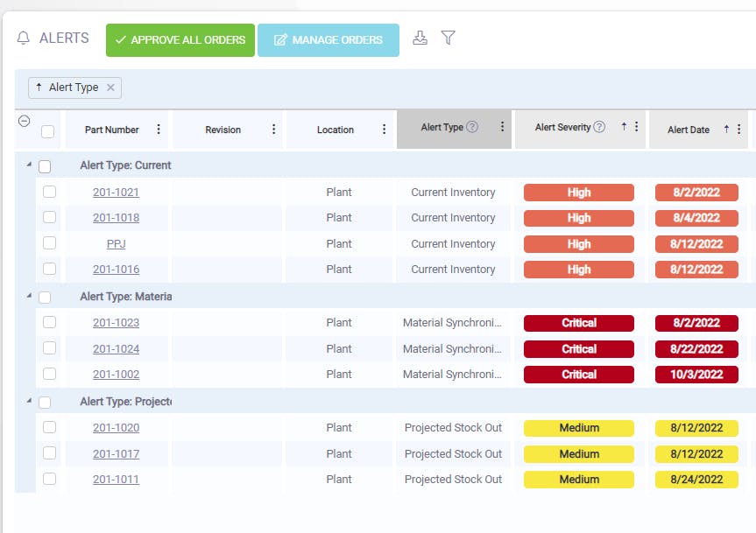The width and height of the screenshot is (756, 533).
Task: Collapse the Alert Type: Projected group
Action: (x=29, y=401)
